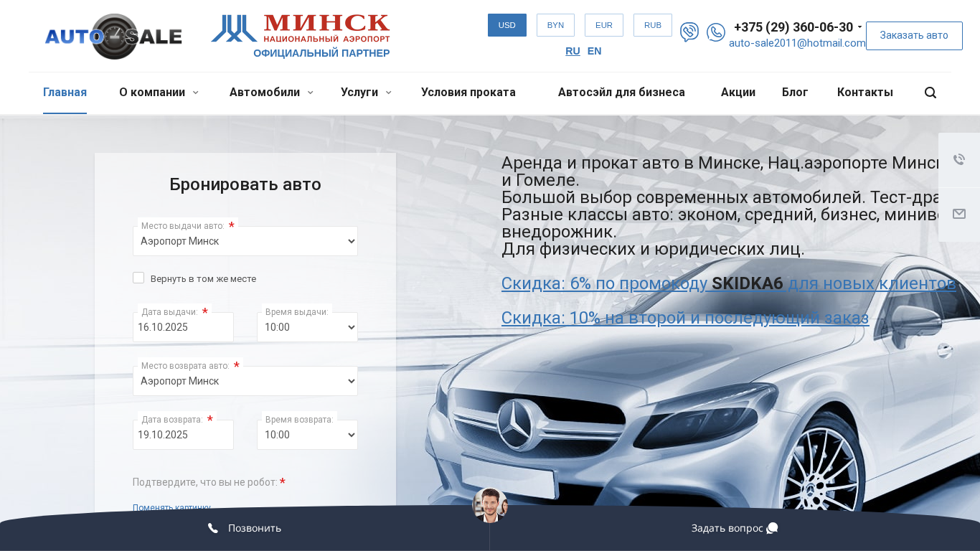Click 'Задать вопрос' at the bottom bar
980x551 pixels.
(x=735, y=528)
